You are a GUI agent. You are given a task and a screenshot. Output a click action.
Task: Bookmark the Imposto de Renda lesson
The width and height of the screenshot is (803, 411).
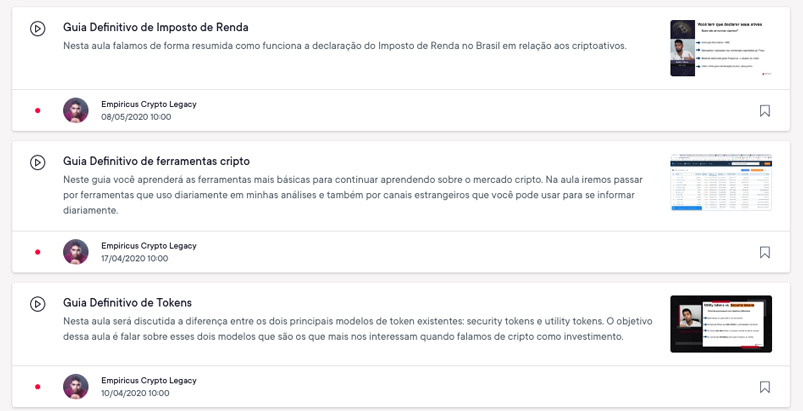(765, 111)
